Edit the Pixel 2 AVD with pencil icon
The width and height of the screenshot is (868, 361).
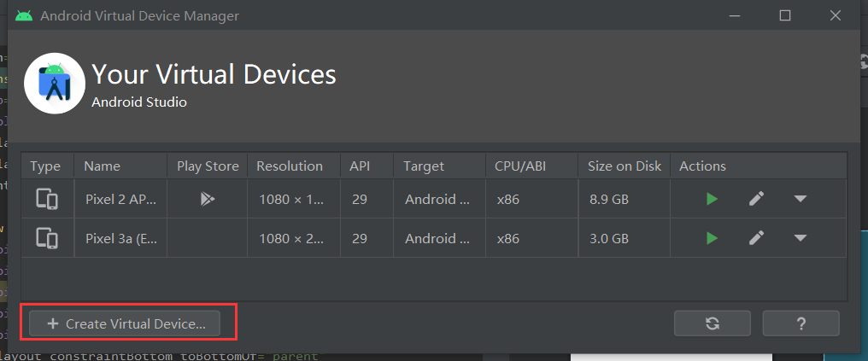pyautogui.click(x=756, y=199)
